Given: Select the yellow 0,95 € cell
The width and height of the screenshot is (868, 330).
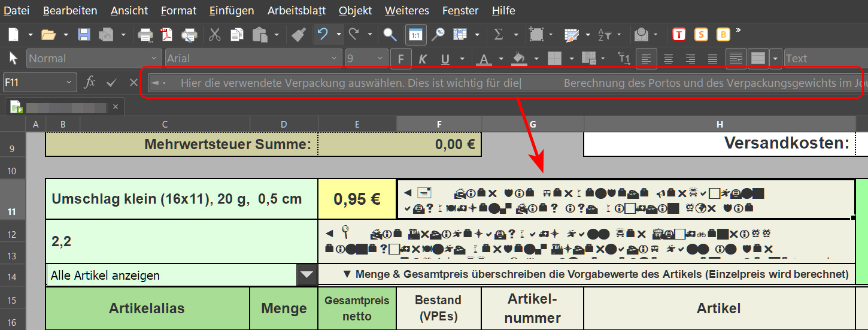Looking at the screenshot, I should (357, 199).
